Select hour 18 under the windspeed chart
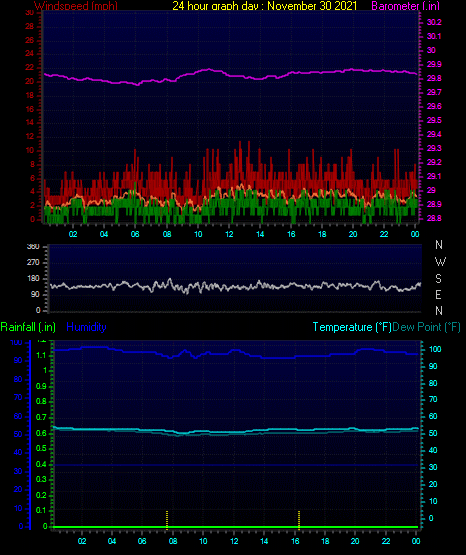Screen dimensions: 466x555 (x=322, y=234)
